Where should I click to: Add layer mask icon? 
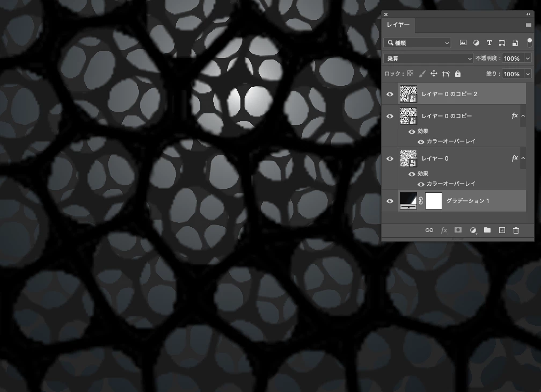pos(458,230)
